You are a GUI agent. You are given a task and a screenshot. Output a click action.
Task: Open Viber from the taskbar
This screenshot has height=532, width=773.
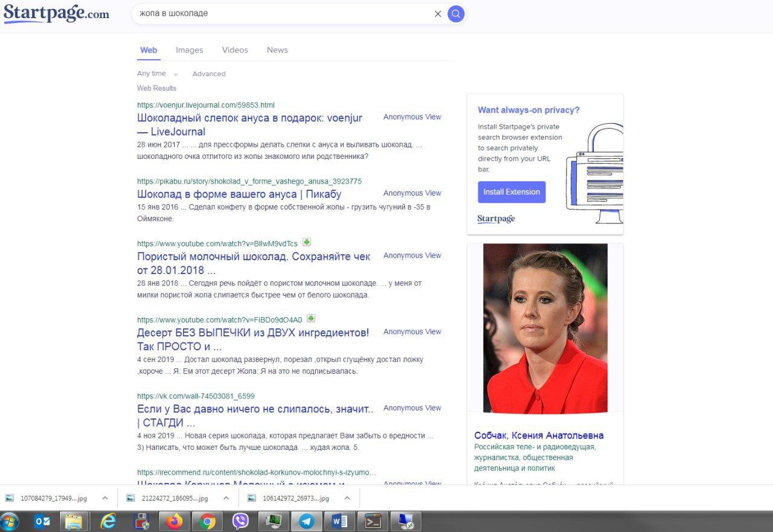point(240,521)
